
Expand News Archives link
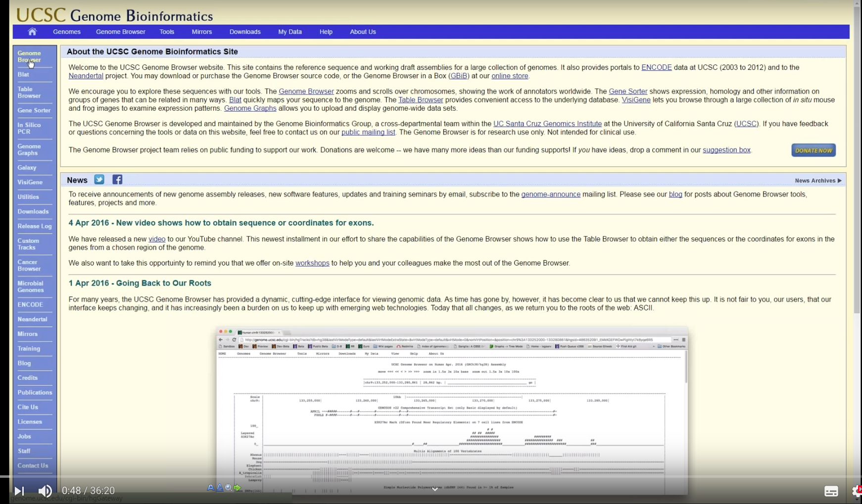[x=818, y=181]
